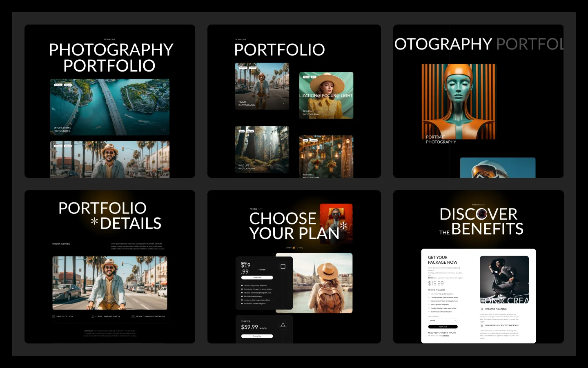Click the Portfolio Details heading
This screenshot has width=588, height=368.
click(x=110, y=215)
